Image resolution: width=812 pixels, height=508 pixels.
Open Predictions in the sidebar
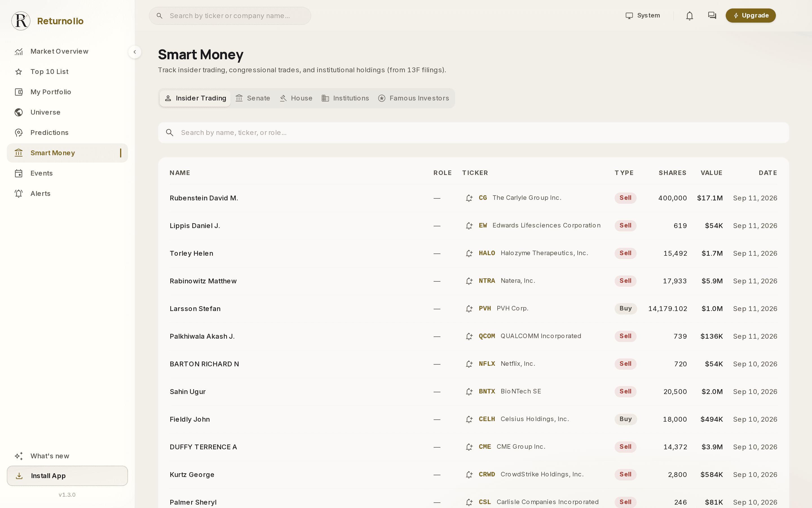point(67,133)
